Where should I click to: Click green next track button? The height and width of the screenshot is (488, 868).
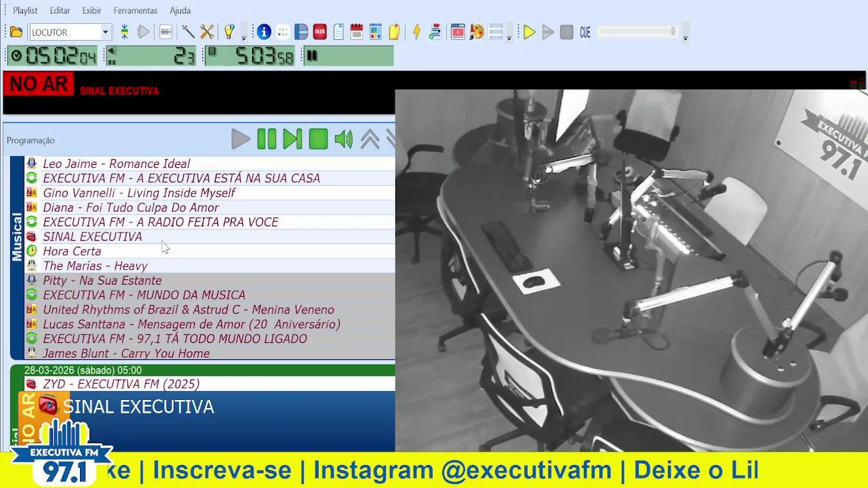(x=292, y=140)
